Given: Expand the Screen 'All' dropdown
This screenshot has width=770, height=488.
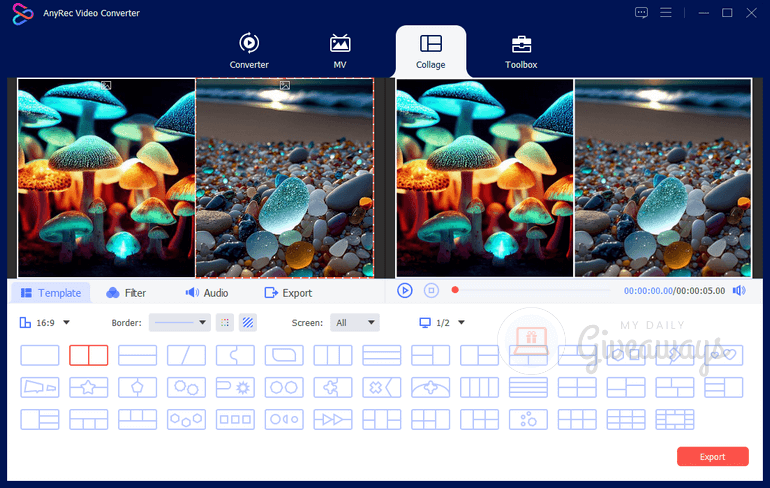Looking at the screenshot, I should pyautogui.click(x=356, y=322).
